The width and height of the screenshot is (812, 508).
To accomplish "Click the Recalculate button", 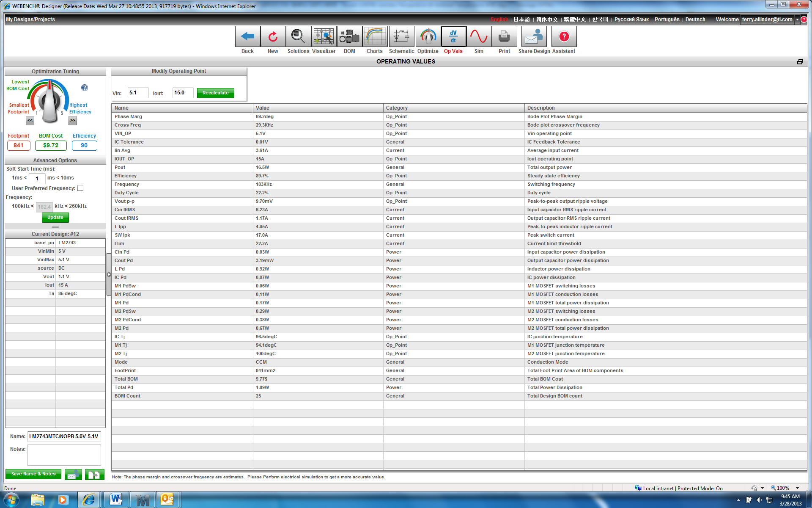I will tap(216, 93).
